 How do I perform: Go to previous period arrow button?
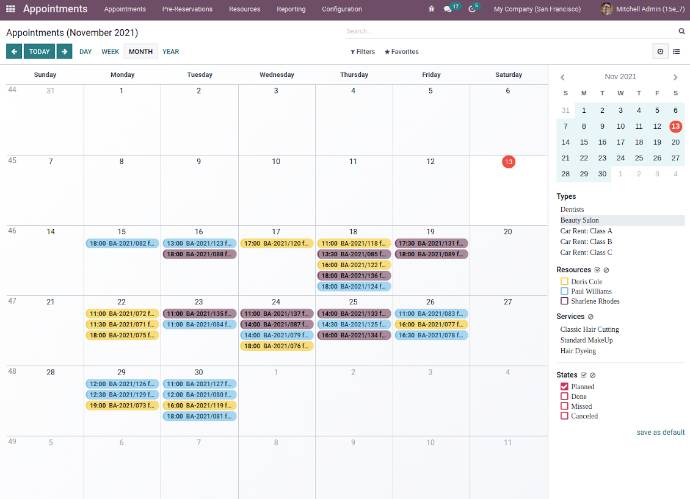[14, 51]
